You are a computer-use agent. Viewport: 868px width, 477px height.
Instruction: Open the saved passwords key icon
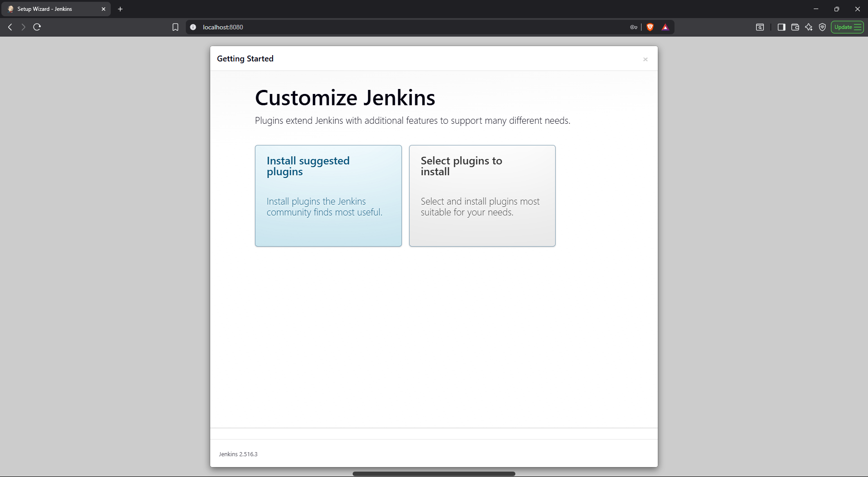633,27
